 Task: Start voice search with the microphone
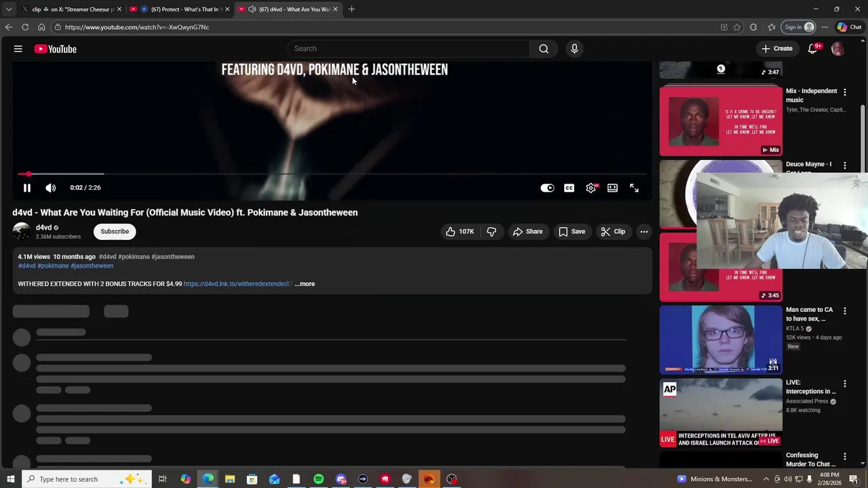pos(574,49)
